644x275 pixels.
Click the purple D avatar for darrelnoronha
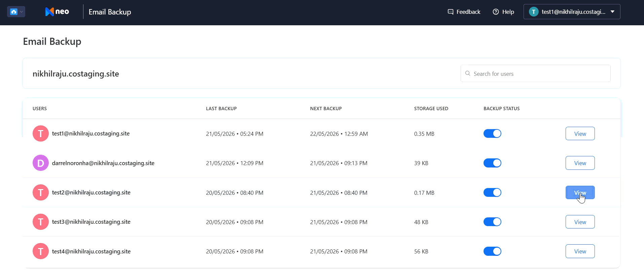pos(41,163)
